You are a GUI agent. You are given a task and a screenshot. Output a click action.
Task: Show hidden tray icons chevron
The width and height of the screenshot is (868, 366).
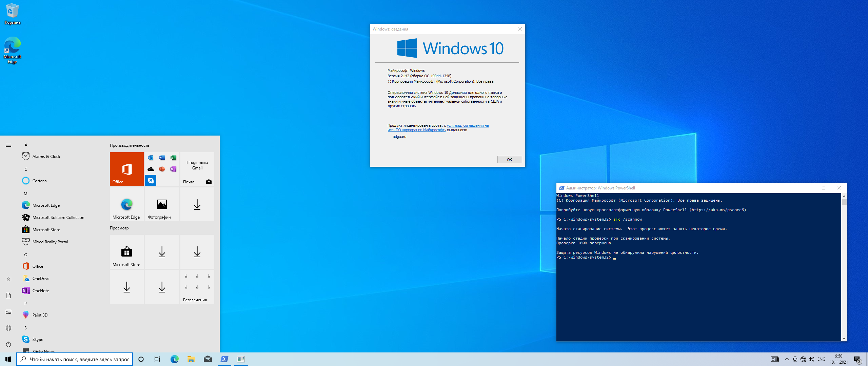click(787, 359)
